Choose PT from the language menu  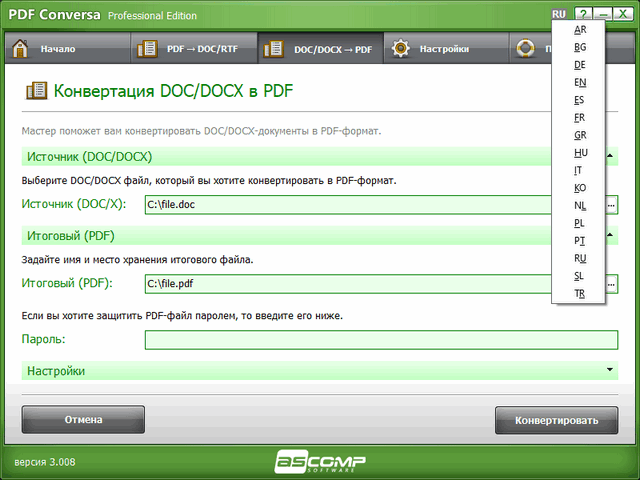click(x=580, y=240)
